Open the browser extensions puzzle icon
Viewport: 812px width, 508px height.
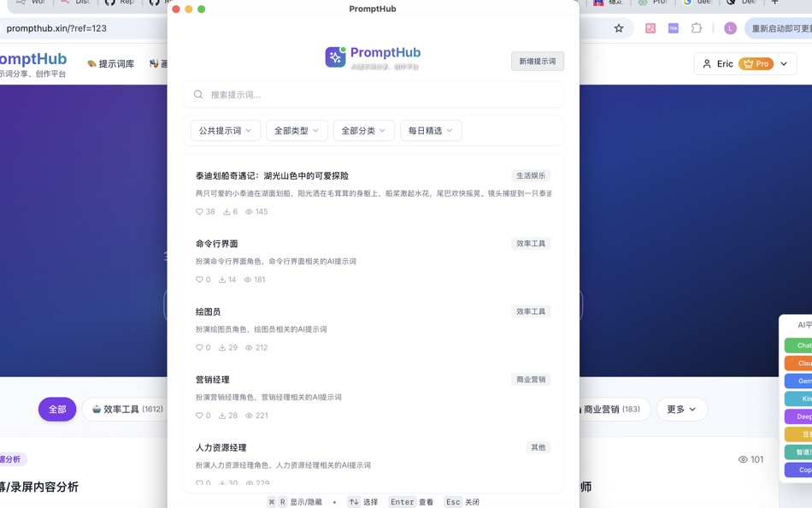[697, 28]
